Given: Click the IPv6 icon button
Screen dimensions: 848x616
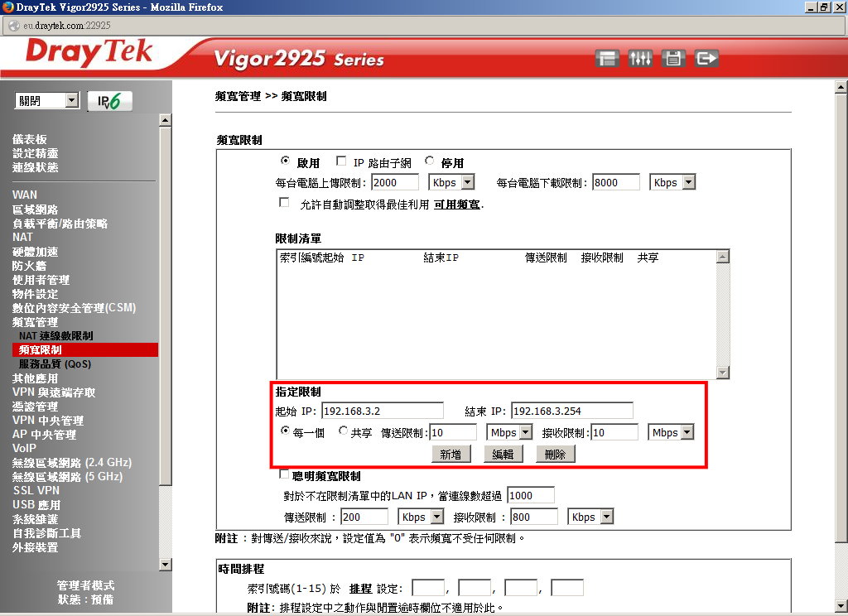Looking at the screenshot, I should [x=109, y=101].
